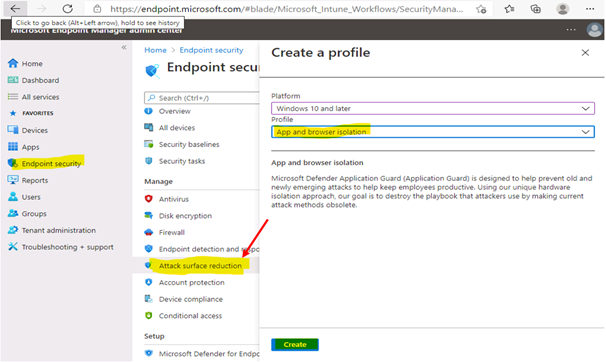Click the Reports sidebar icon
The height and width of the screenshot is (362, 606).
point(13,180)
